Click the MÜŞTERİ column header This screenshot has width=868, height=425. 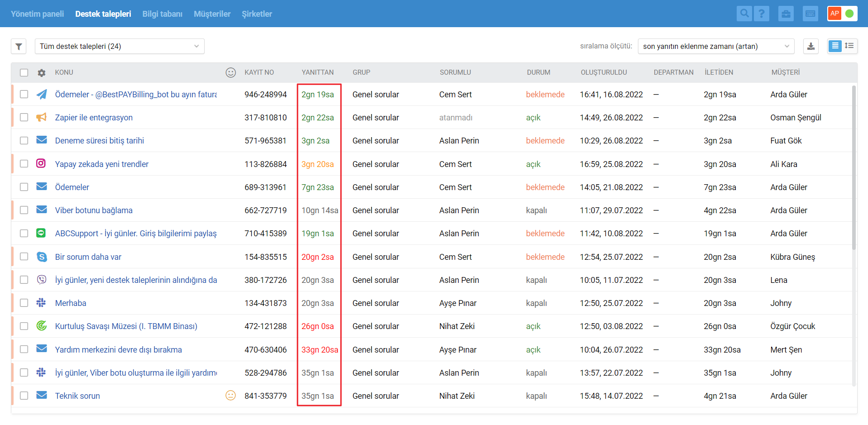[786, 72]
